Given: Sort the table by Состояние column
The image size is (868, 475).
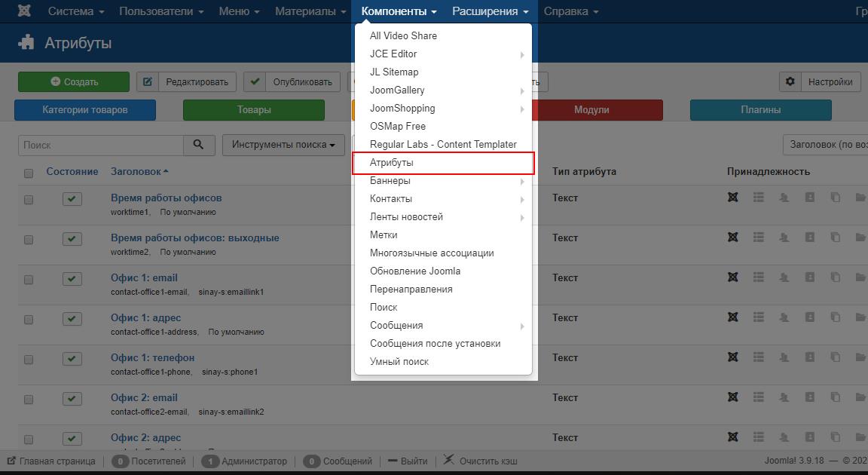Looking at the screenshot, I should pyautogui.click(x=72, y=172).
